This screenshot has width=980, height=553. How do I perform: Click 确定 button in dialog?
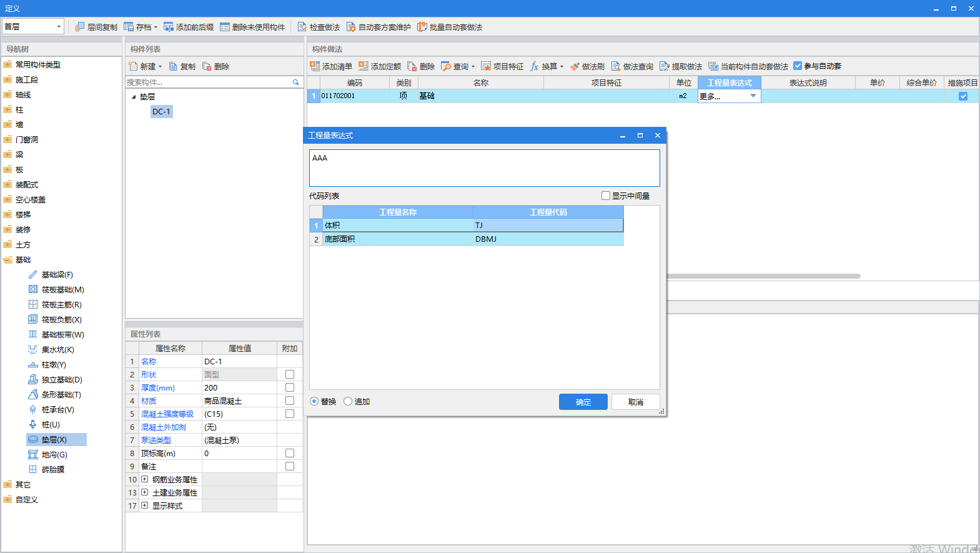pos(583,402)
